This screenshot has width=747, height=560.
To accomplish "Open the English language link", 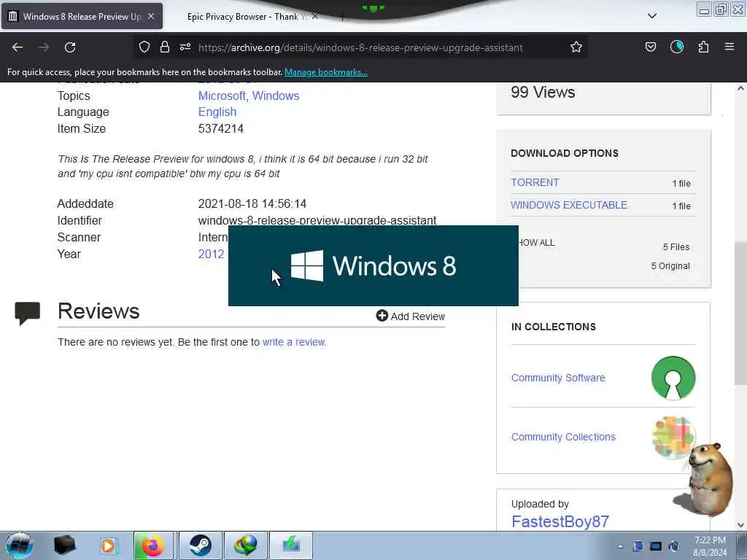I will (x=217, y=112).
